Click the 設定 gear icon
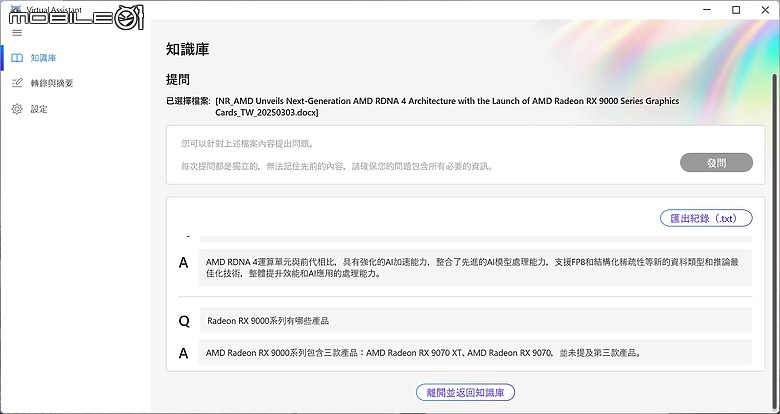Screen dimensions: 780x414 [x=17, y=109]
